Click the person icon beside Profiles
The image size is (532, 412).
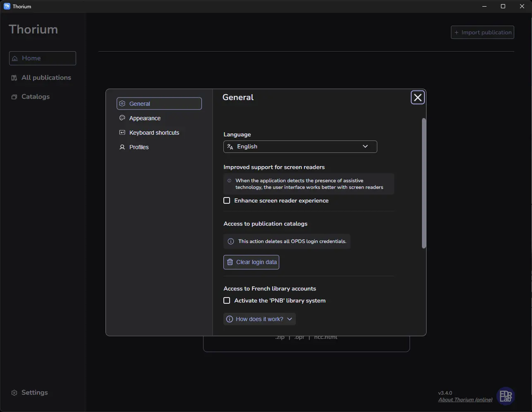click(x=122, y=147)
